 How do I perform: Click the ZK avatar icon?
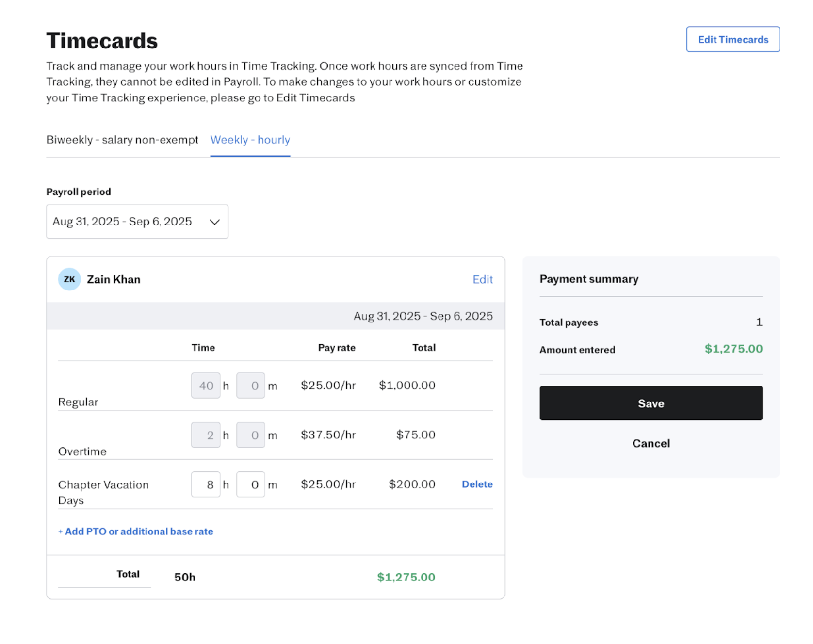[x=69, y=279]
